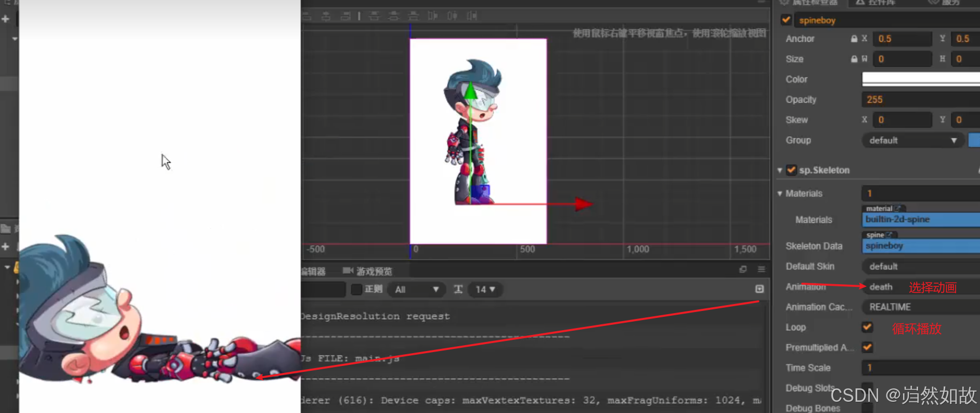The height and width of the screenshot is (413, 980).
Task: Click the red X-axis move gizmo arrow
Action: (x=583, y=204)
